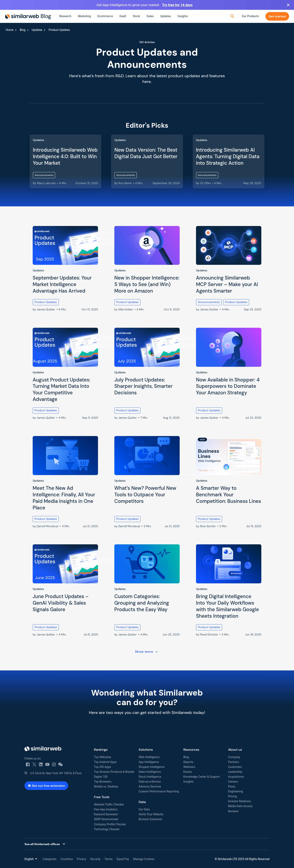Open the English language dropdown
Viewport: 294px width, 868px height.
[x=31, y=859]
